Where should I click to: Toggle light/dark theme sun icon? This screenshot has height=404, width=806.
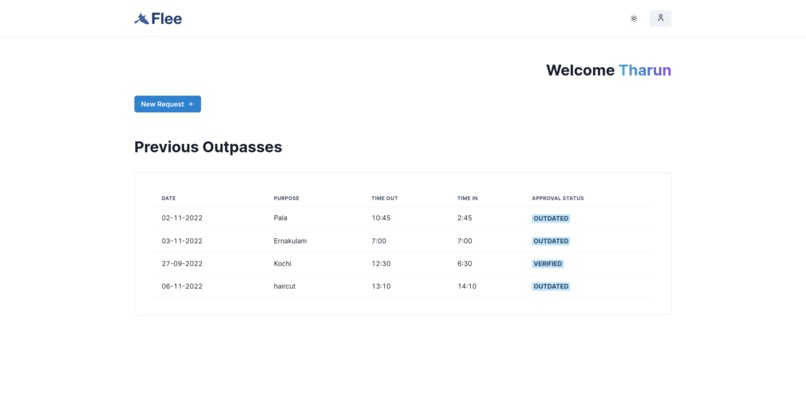[x=634, y=19]
